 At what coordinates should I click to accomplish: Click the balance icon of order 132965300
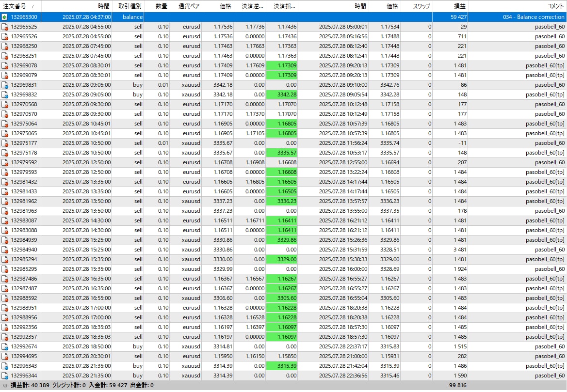(5, 17)
